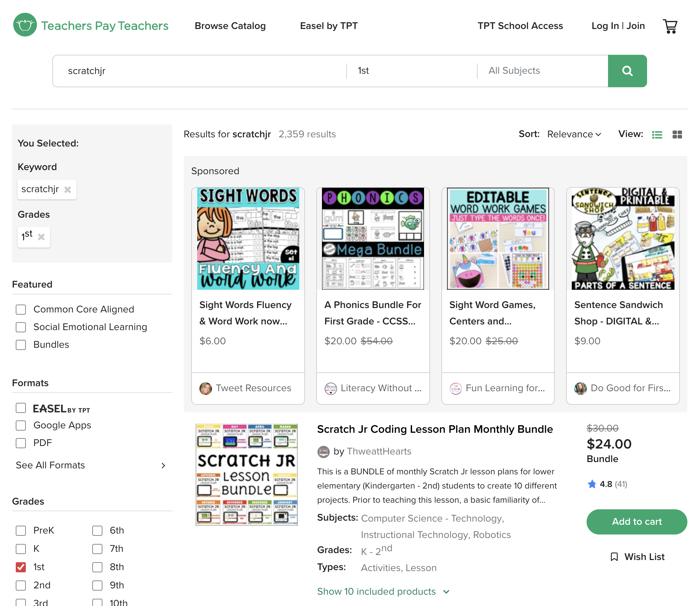Open Scratch Jr Lesson Bundle thumbnail
Screen dimensions: 700x606
point(247,474)
